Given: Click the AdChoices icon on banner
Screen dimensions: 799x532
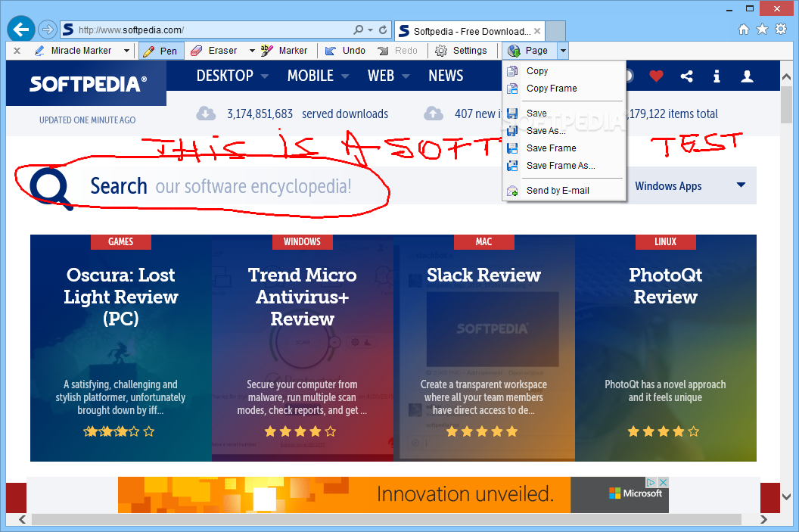Looking at the screenshot, I should [651, 482].
